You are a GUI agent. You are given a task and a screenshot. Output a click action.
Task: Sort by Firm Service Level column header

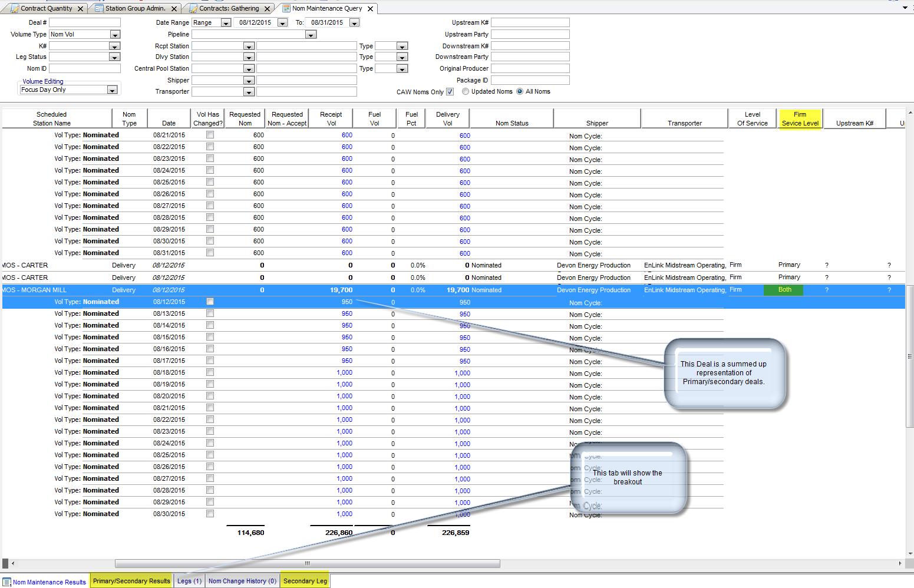(800, 118)
